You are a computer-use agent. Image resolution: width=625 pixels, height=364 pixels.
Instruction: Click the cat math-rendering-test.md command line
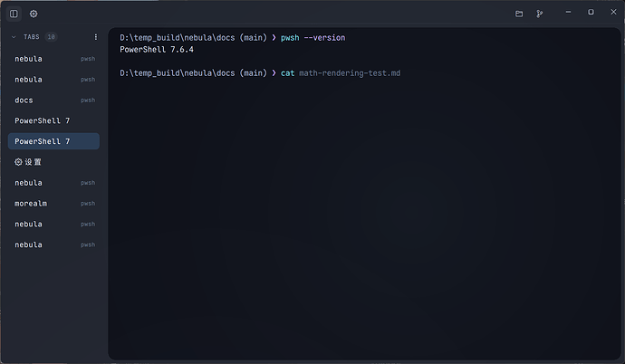point(341,72)
